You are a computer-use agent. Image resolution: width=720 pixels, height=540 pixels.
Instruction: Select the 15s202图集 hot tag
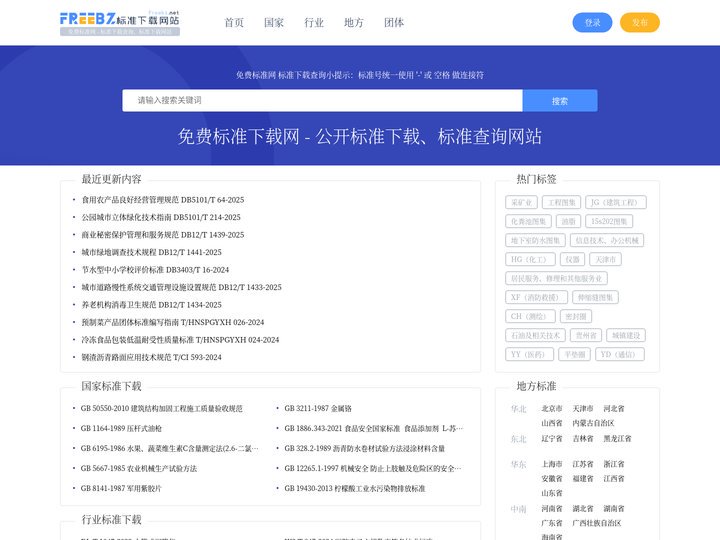coord(609,221)
